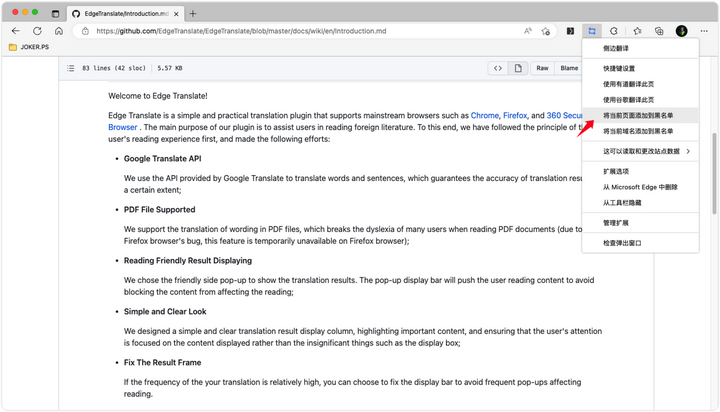Screen dimensions: 720x412
Task: Open the file outline list icon
Action: pyautogui.click(x=70, y=68)
